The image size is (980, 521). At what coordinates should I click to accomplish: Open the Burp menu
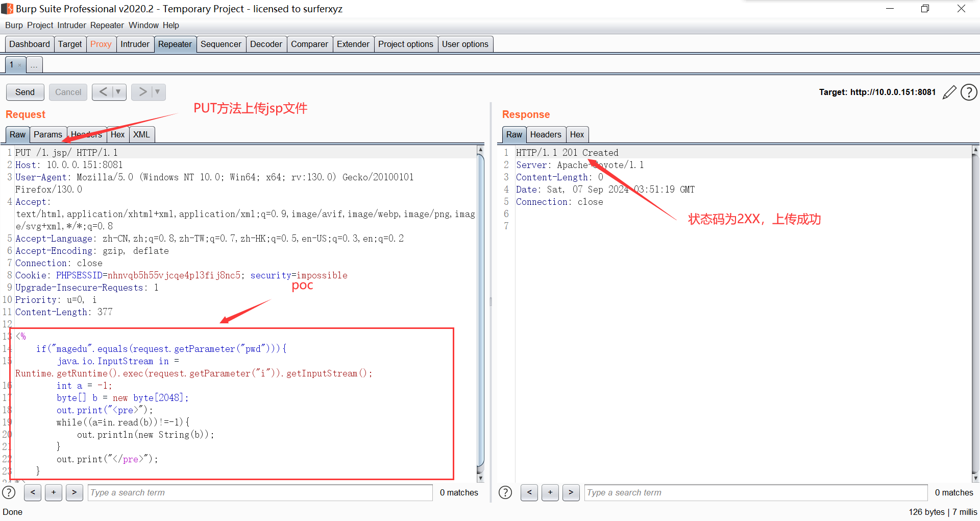(14, 25)
